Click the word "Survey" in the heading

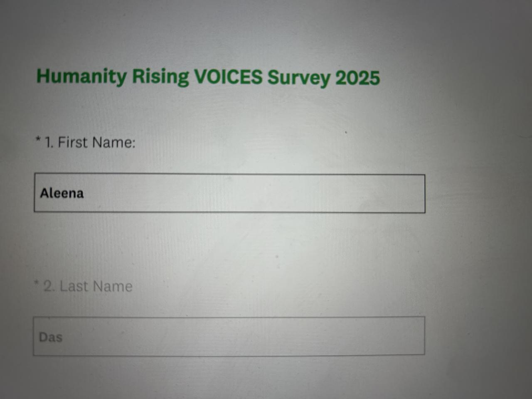tap(298, 78)
